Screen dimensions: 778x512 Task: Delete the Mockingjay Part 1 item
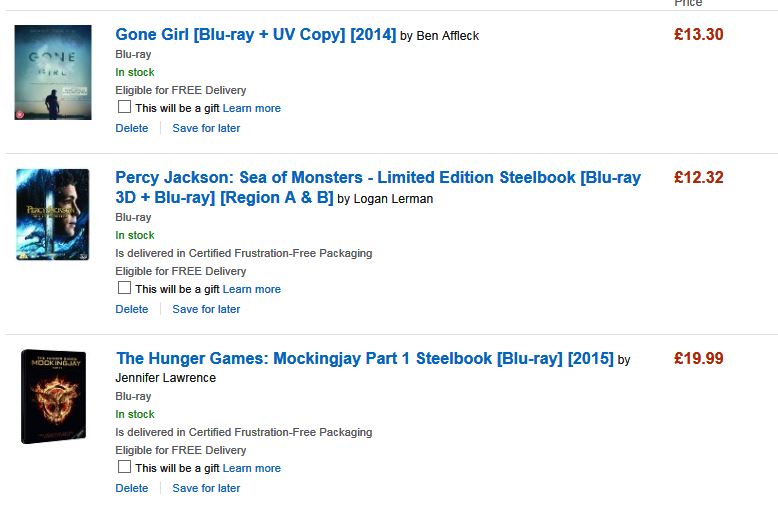(132, 488)
